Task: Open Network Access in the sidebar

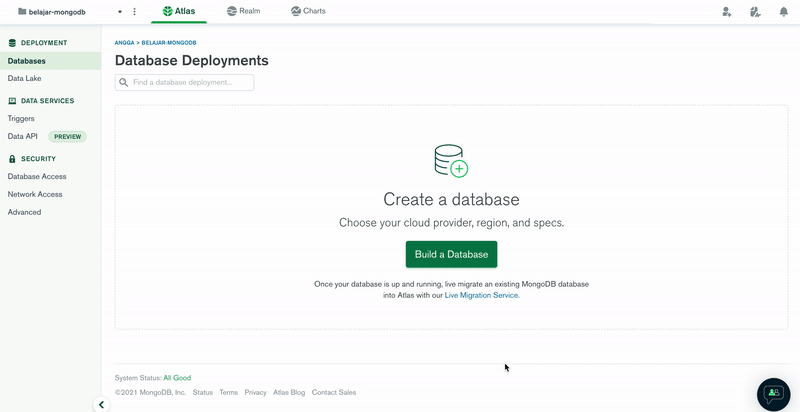Action: [x=35, y=194]
